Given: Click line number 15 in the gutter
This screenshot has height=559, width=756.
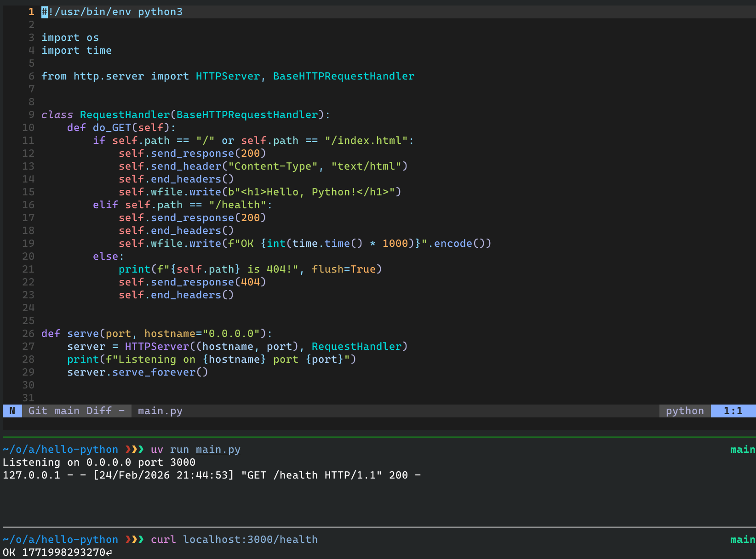Looking at the screenshot, I should point(28,192).
